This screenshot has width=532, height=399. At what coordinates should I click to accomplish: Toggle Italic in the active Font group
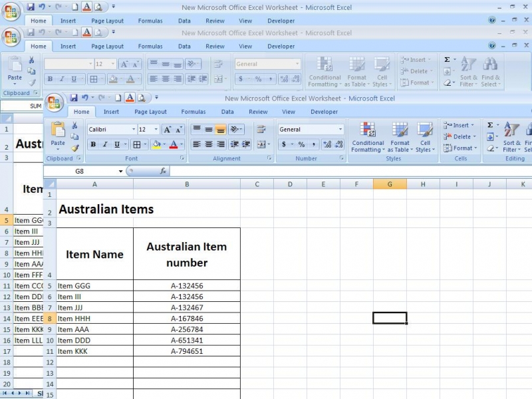tap(105, 144)
